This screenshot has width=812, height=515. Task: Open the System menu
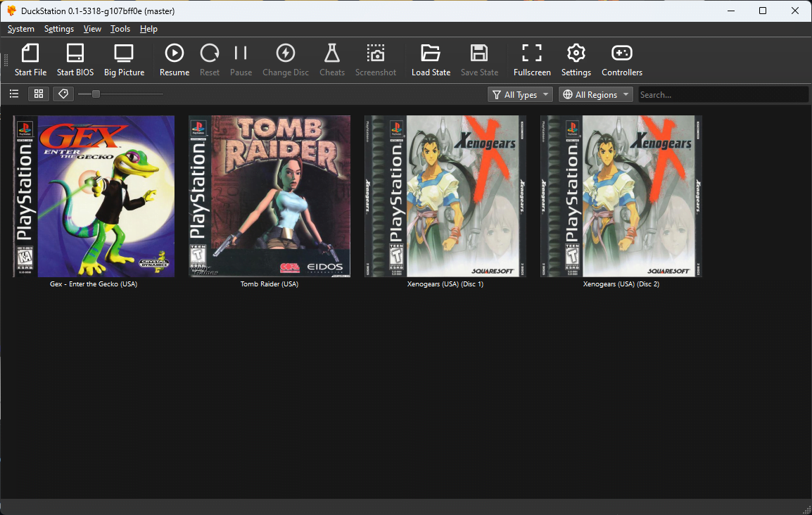pos(21,29)
